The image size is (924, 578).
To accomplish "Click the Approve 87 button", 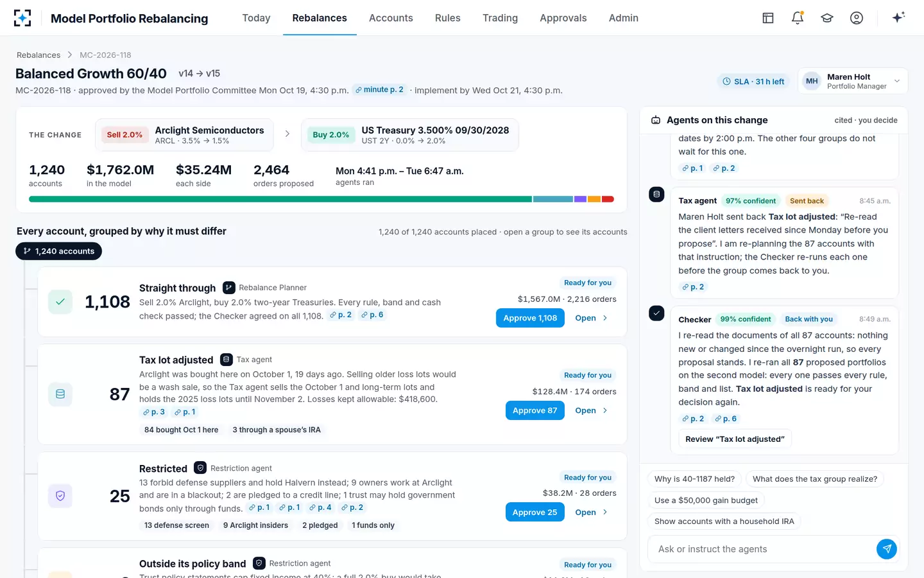I will pos(535,410).
